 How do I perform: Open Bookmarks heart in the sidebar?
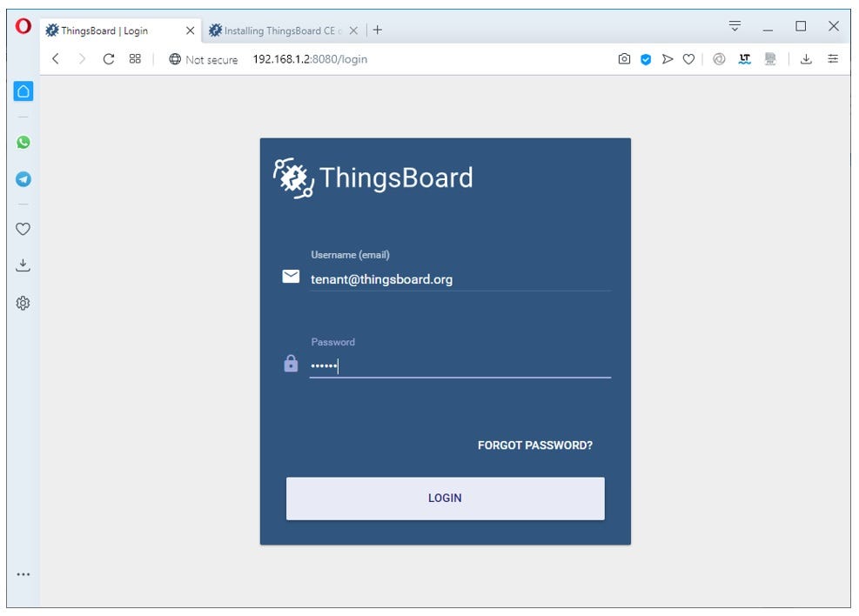pyautogui.click(x=23, y=229)
